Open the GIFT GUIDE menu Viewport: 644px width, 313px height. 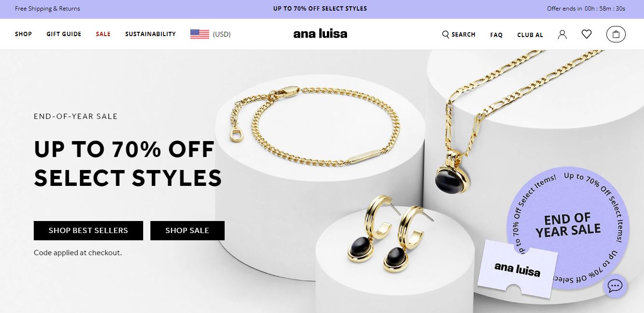[64, 34]
